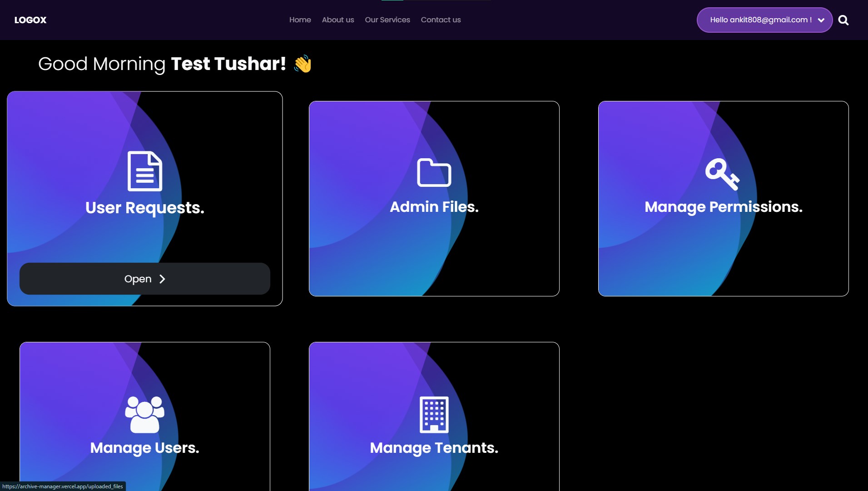The height and width of the screenshot is (491, 868).
Task: Click the Manage Users card title
Action: click(x=144, y=448)
